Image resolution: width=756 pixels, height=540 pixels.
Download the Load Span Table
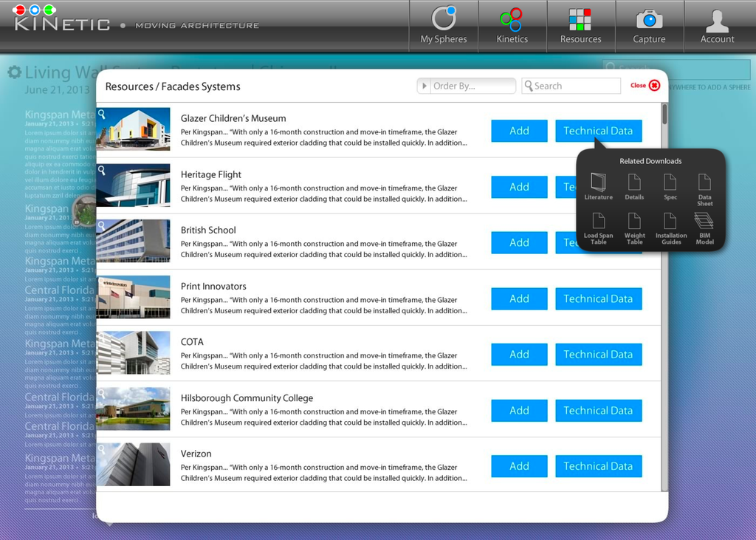point(598,228)
